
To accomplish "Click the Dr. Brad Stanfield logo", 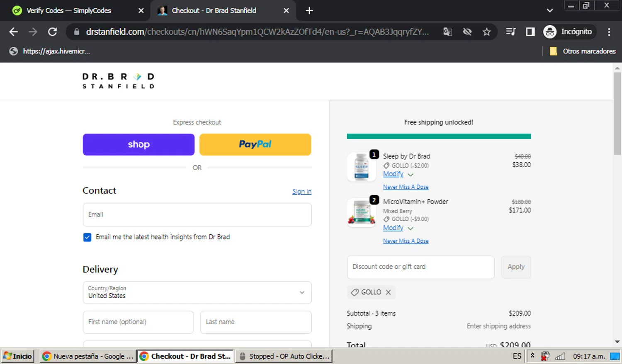I will pyautogui.click(x=118, y=81).
